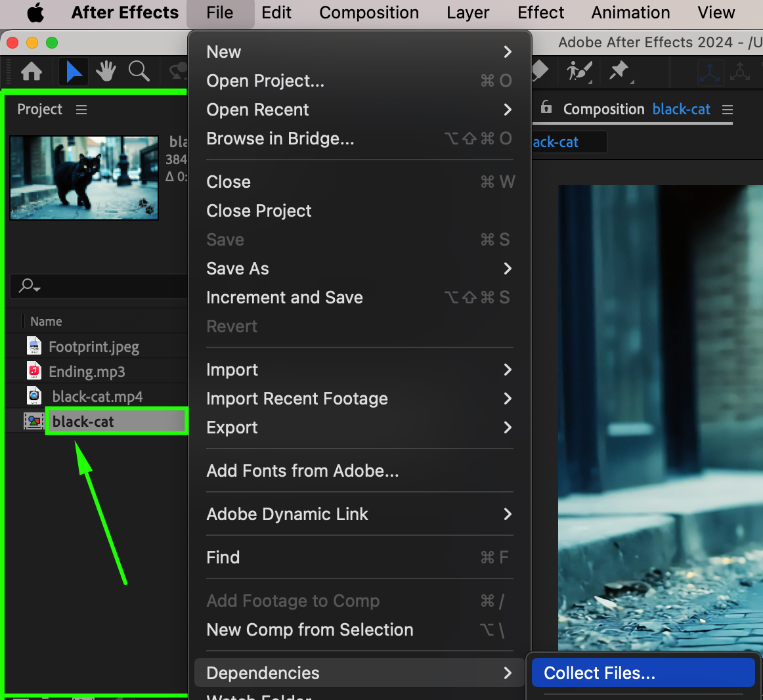
Task: Expand the Import submenu
Action: 360,370
